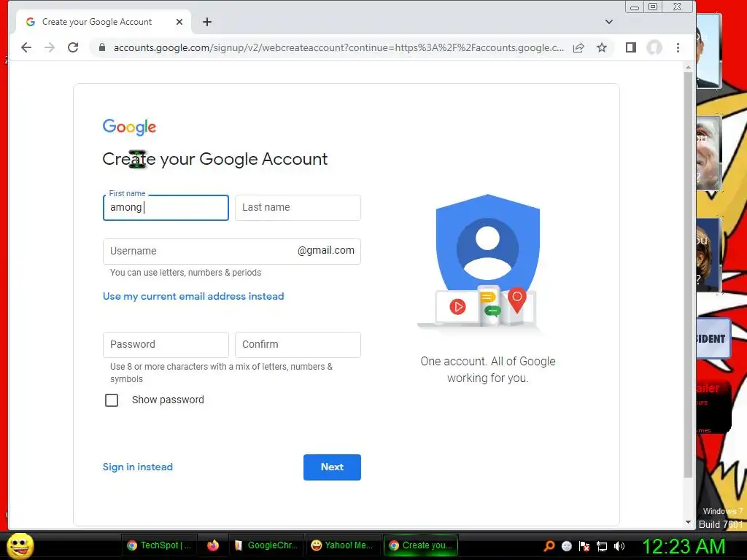Open a new browser tab
The height and width of the screenshot is (560, 747).
coord(206,22)
